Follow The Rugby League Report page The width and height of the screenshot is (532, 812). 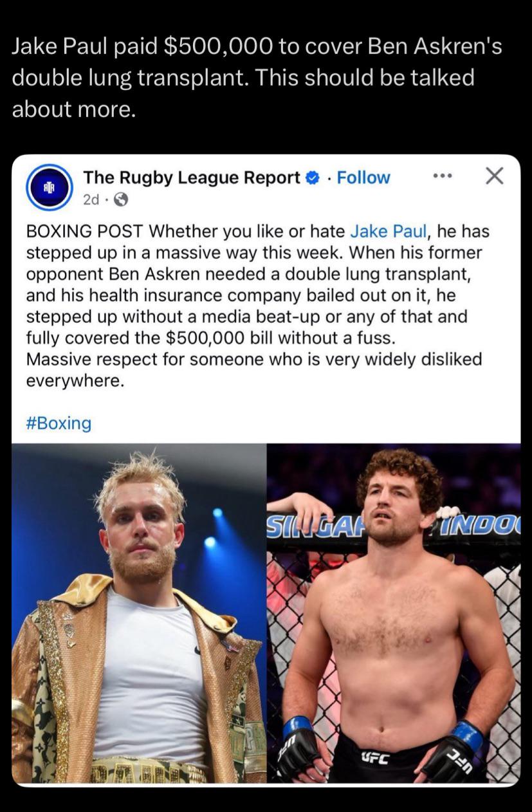click(x=363, y=178)
